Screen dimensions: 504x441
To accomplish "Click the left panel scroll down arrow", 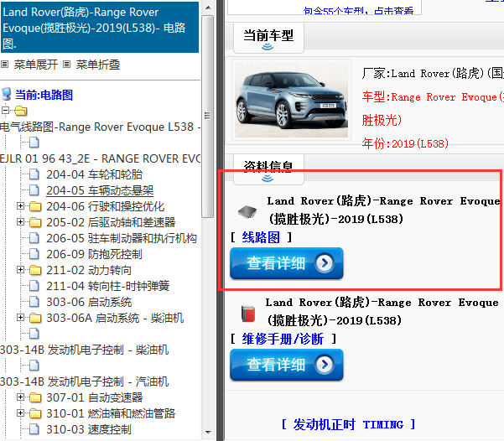I will 208,433.
